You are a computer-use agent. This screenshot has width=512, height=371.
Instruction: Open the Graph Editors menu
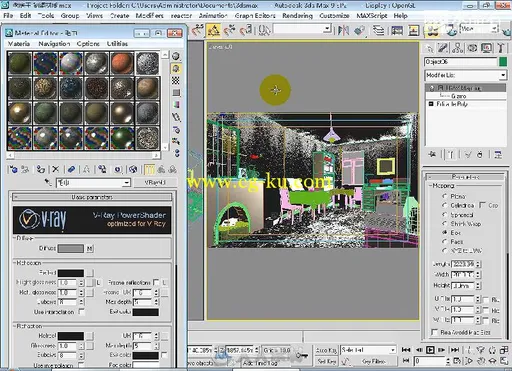[255, 16]
